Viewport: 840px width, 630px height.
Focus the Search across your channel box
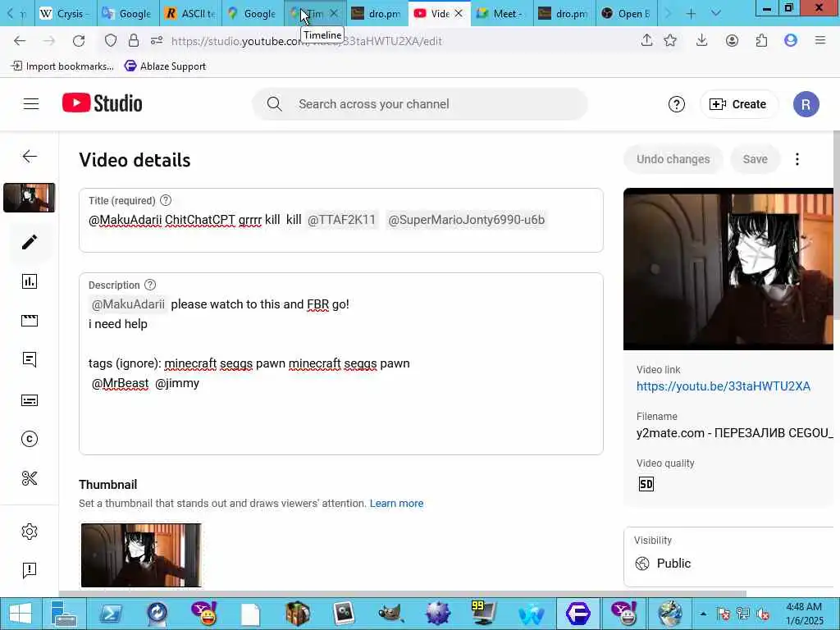(419, 104)
